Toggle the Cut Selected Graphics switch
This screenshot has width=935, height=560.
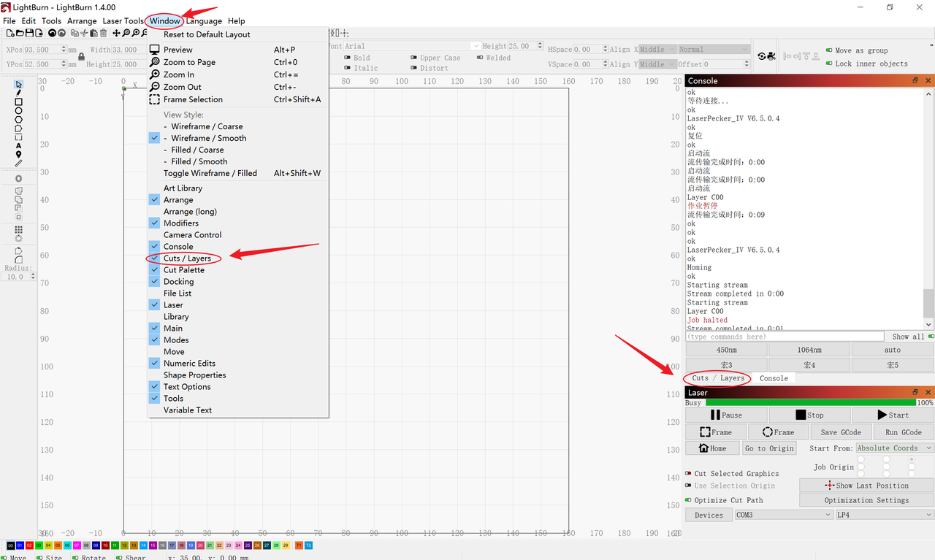(x=688, y=473)
